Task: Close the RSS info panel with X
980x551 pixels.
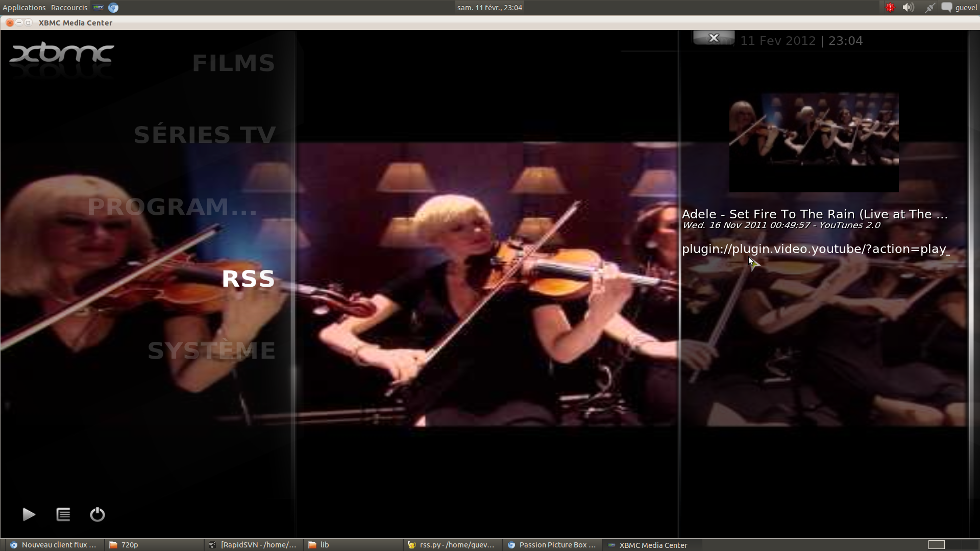Action: coord(714,38)
